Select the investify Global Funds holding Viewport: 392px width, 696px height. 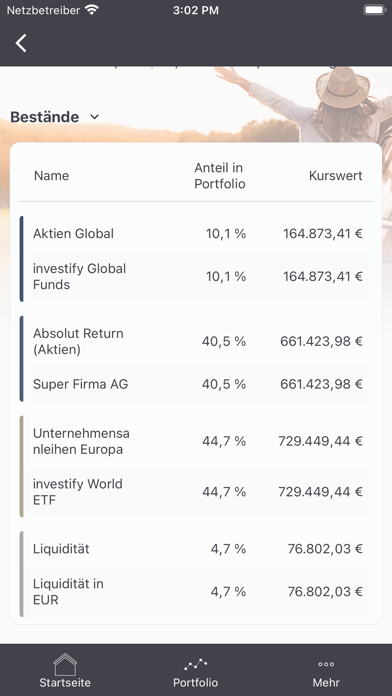point(196,277)
